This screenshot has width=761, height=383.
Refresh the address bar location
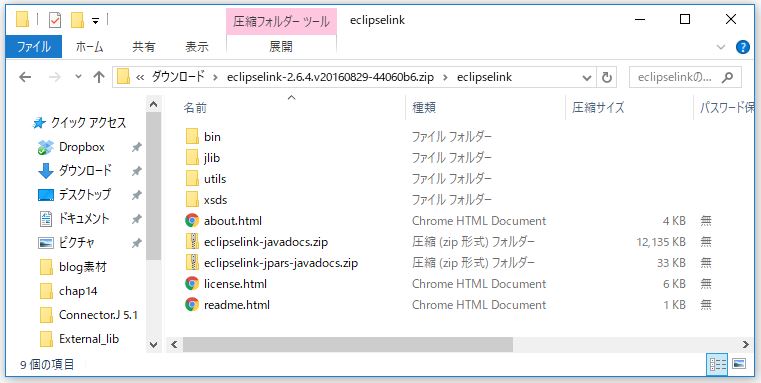[606, 77]
